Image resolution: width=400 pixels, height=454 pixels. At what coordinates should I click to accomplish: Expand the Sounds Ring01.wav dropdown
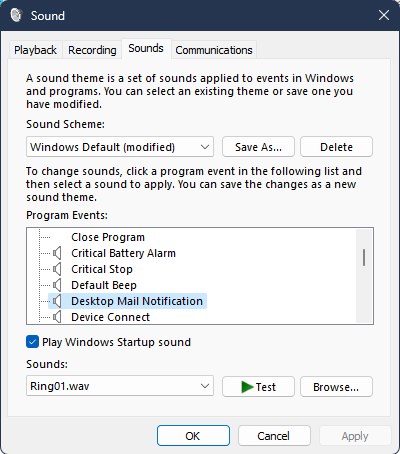pyautogui.click(x=120, y=386)
